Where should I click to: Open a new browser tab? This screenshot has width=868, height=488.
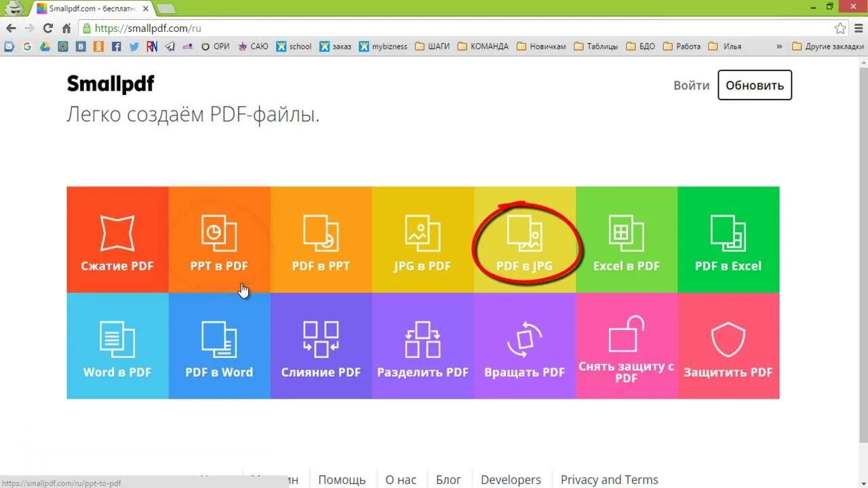[165, 9]
